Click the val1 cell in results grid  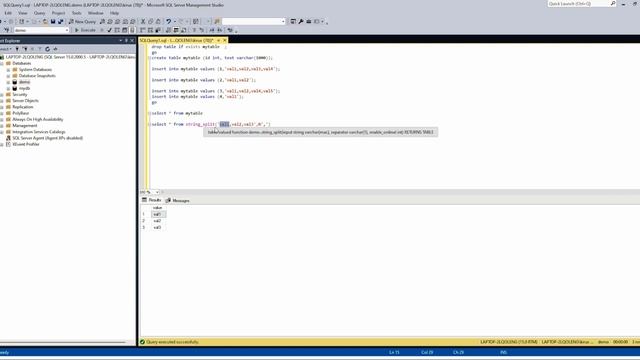pos(158,214)
